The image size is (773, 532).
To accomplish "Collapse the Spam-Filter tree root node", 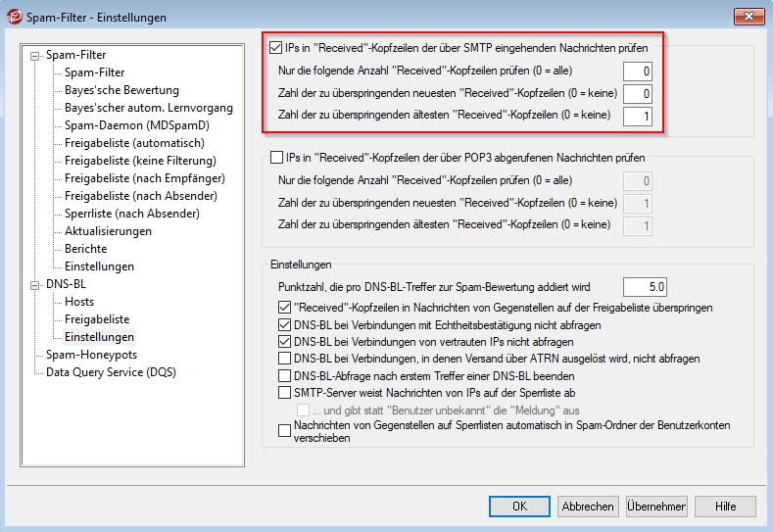I will tap(36, 56).
